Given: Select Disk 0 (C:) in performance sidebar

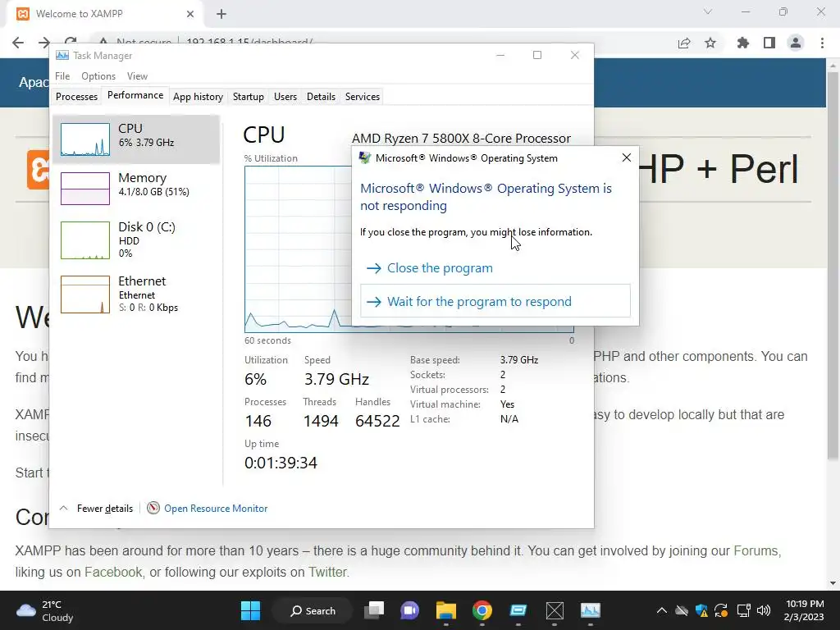Looking at the screenshot, I should (137, 240).
